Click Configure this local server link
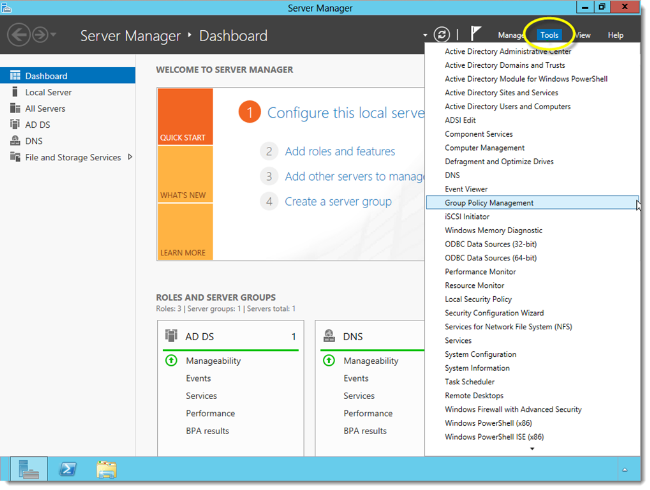The width and height of the screenshot is (650, 490). click(x=346, y=113)
